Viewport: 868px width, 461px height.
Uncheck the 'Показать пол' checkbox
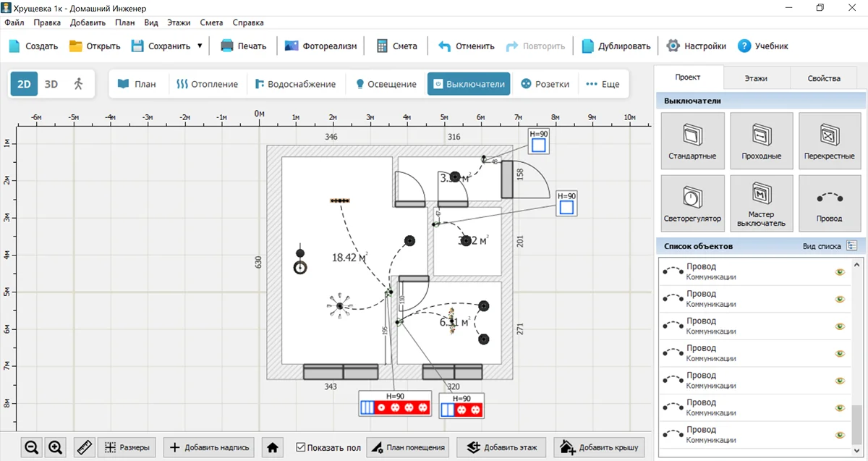301,447
